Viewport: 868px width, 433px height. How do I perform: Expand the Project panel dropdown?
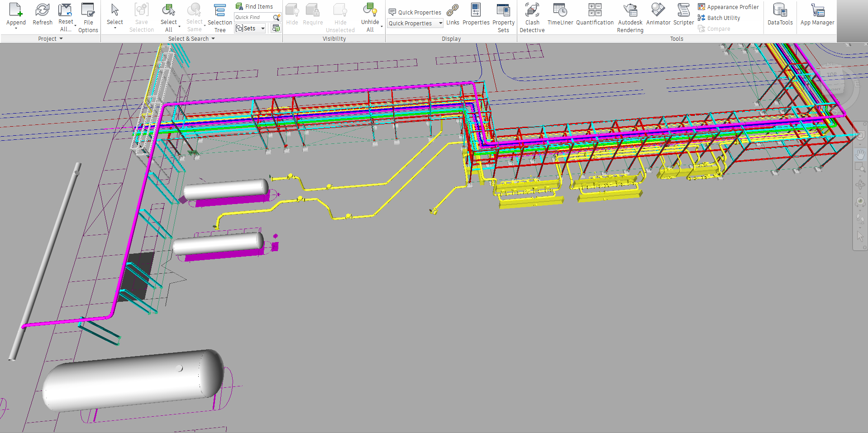(x=61, y=39)
